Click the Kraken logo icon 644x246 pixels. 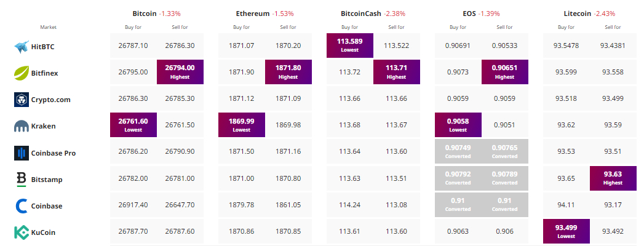(x=22, y=126)
